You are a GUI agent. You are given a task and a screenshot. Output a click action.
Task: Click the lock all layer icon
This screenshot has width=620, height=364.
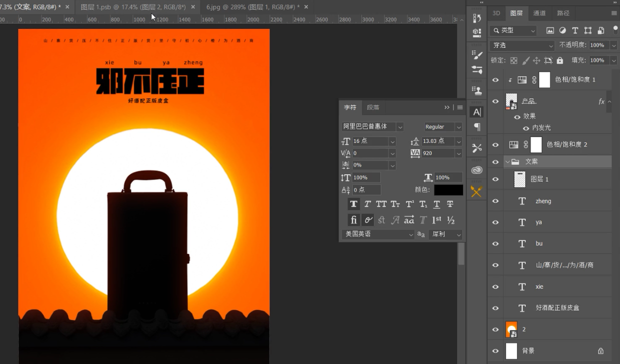point(560,60)
